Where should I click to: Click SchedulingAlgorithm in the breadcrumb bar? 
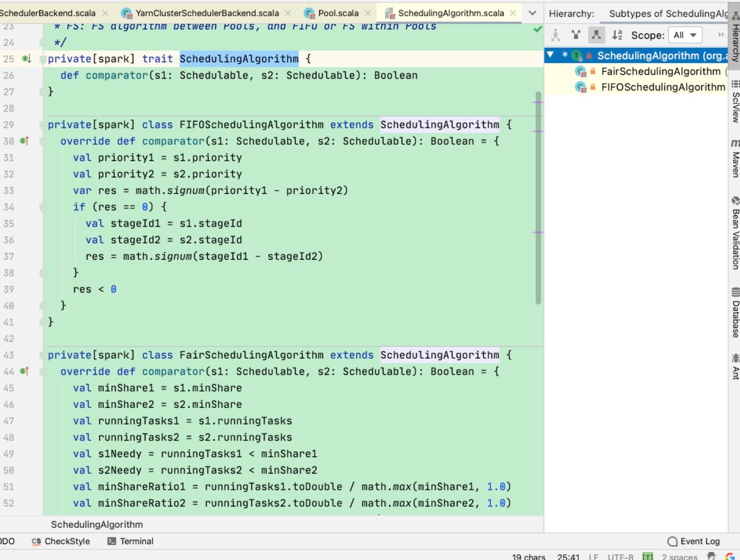[x=97, y=524]
